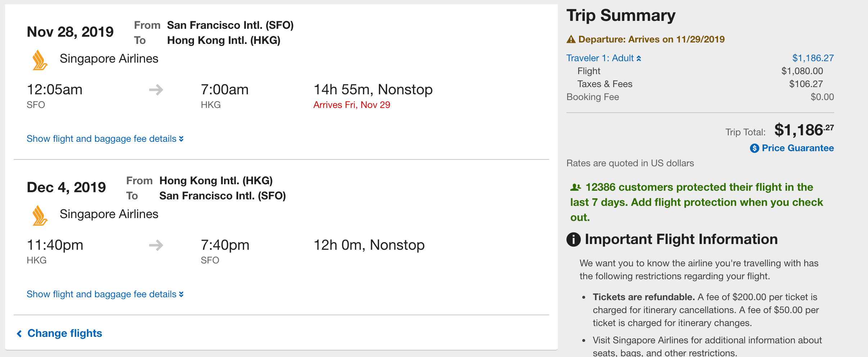Click the info icon beside Important Flight Information
The image size is (868, 357).
574,239
